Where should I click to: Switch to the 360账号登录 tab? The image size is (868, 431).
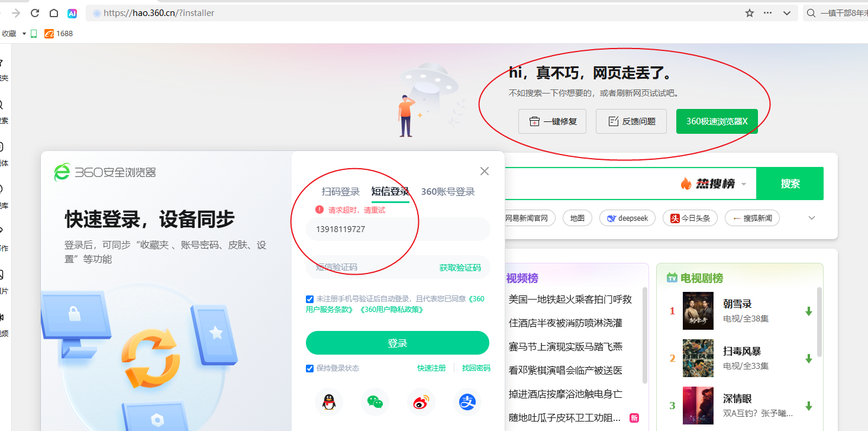point(448,191)
